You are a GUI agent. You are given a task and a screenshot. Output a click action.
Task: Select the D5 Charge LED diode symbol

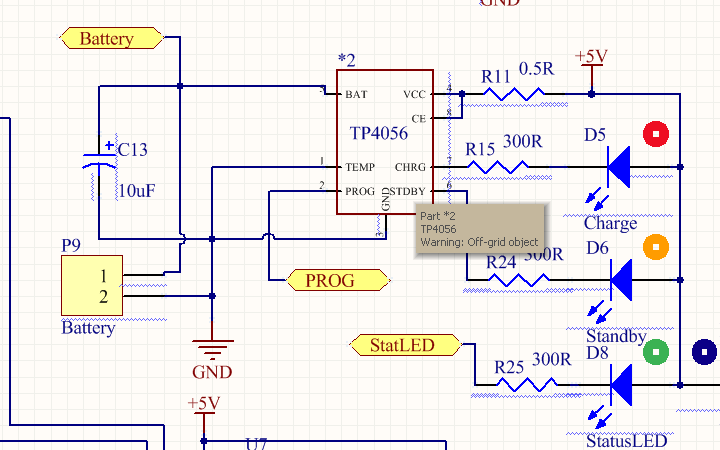click(x=619, y=166)
